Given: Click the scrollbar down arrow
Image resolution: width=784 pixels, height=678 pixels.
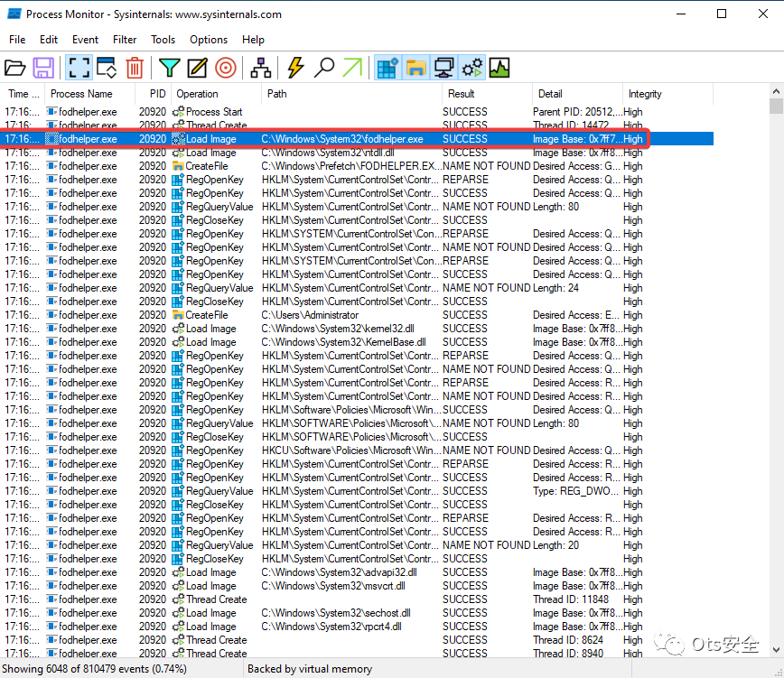Looking at the screenshot, I should pos(776,649).
